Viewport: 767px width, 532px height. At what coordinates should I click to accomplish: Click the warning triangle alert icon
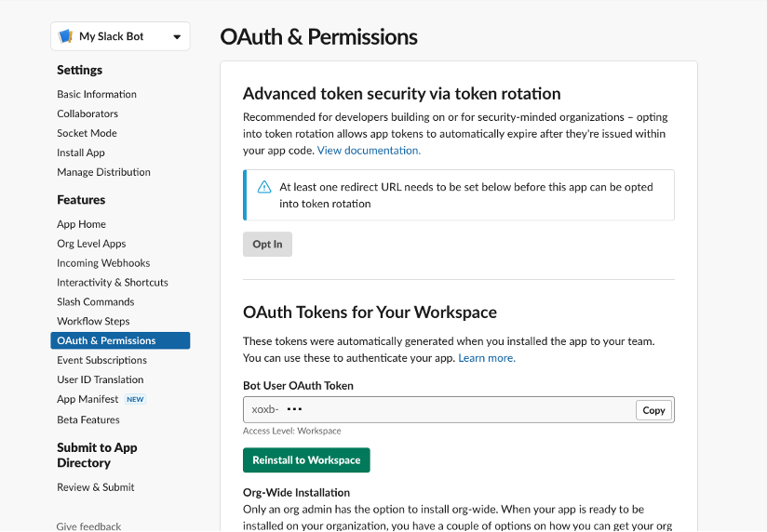click(264, 187)
